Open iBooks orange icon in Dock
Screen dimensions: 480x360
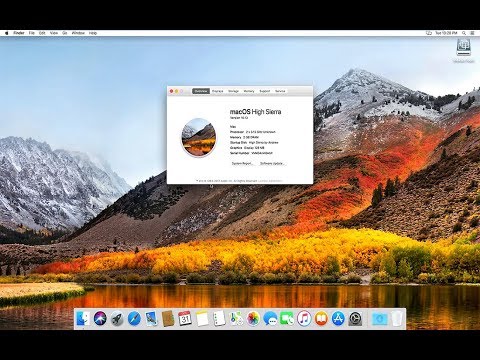pyautogui.click(x=321, y=319)
